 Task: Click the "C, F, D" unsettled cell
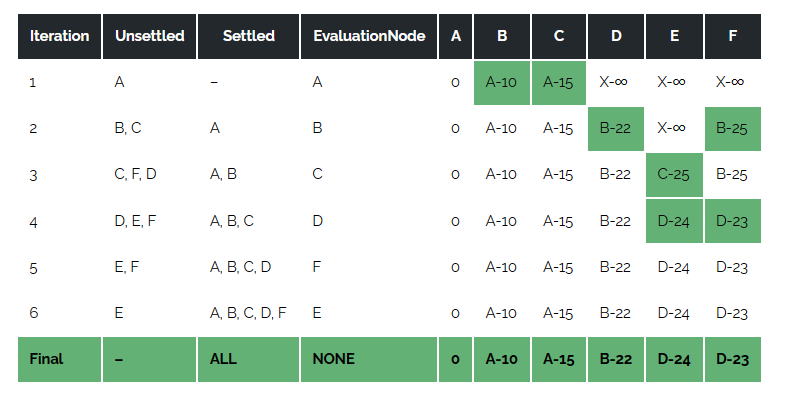(x=136, y=174)
